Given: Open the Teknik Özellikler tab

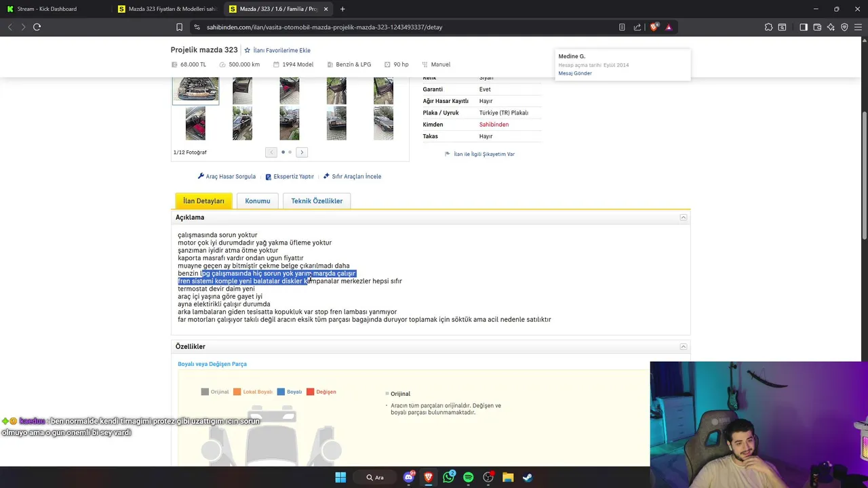Looking at the screenshot, I should tap(317, 201).
